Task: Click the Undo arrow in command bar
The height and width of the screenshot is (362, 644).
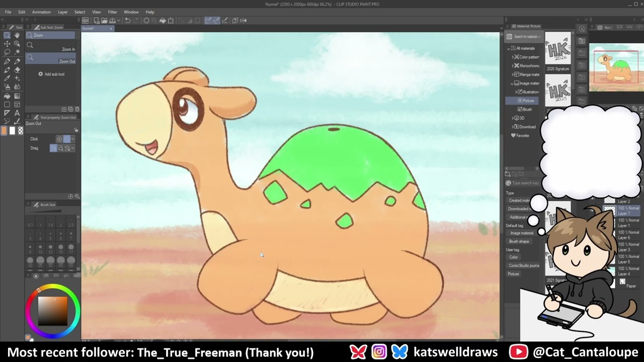Action: click(x=128, y=21)
